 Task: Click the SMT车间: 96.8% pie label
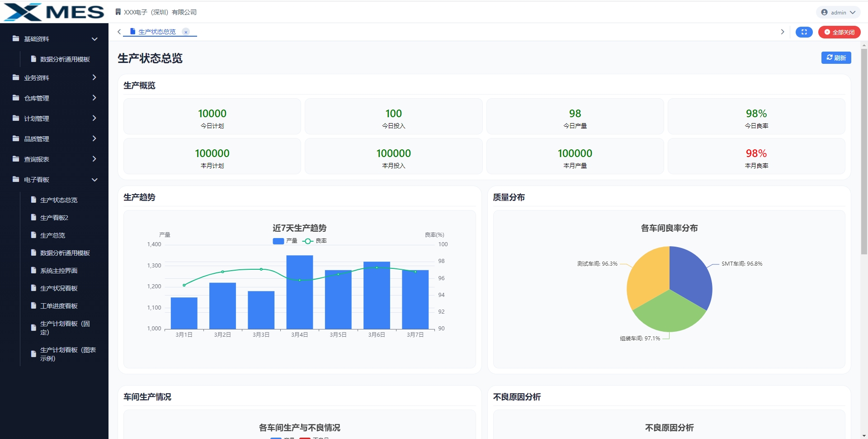742,264
